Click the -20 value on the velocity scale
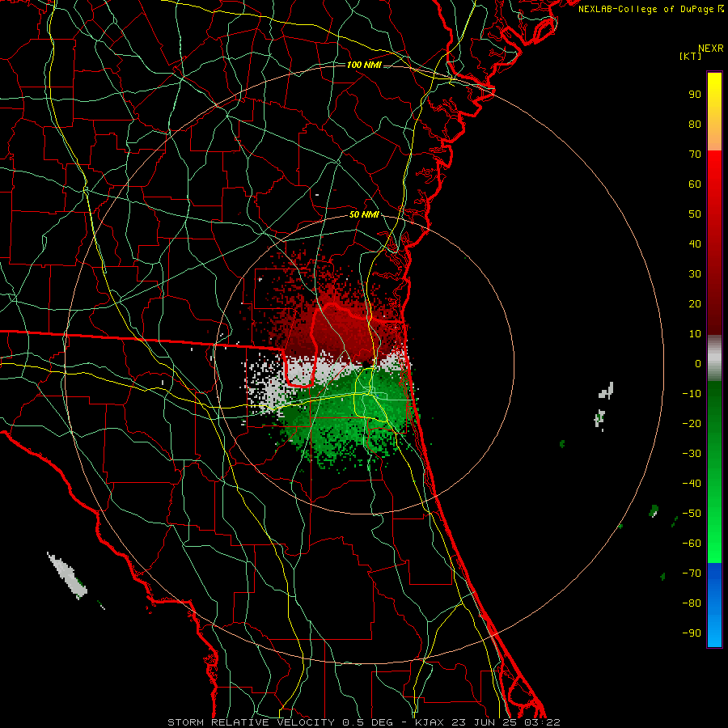 click(x=692, y=423)
